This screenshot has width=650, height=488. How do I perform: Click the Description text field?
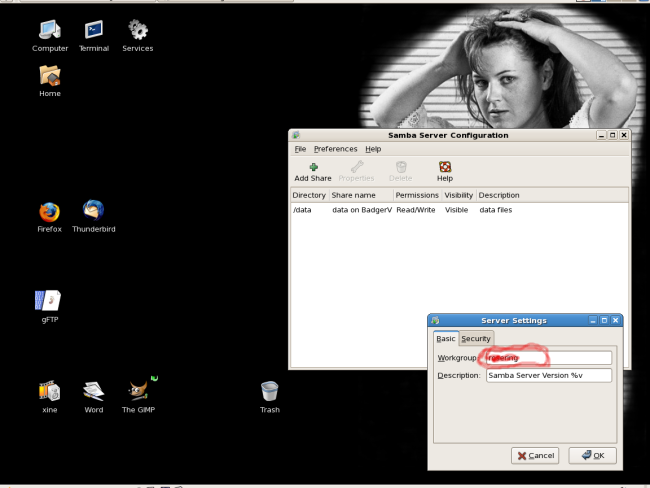[x=548, y=376]
